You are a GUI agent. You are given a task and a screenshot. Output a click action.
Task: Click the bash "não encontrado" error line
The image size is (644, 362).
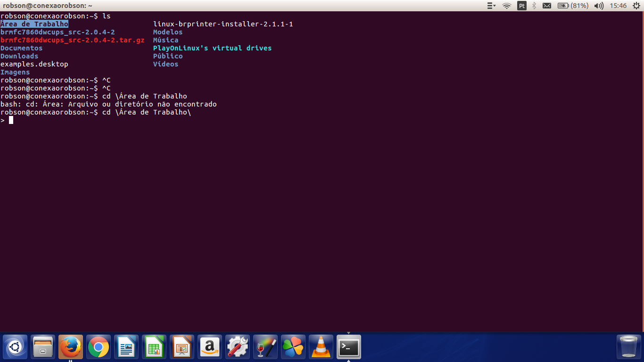click(108, 104)
